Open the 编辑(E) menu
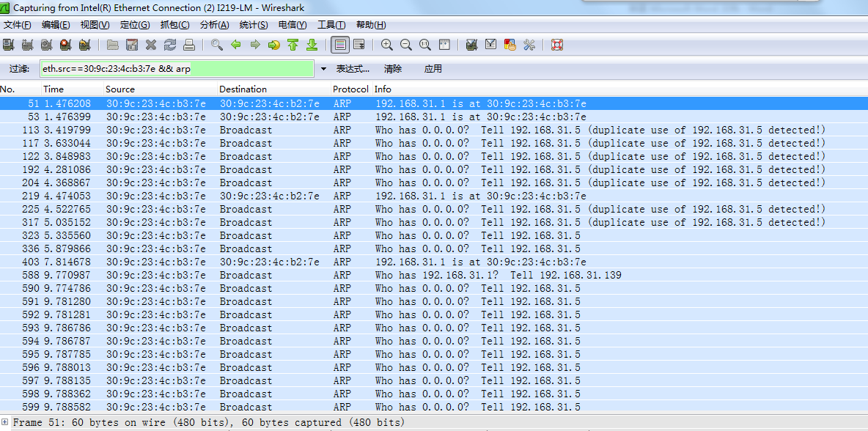Image resolution: width=868 pixels, height=431 pixels. (x=56, y=25)
